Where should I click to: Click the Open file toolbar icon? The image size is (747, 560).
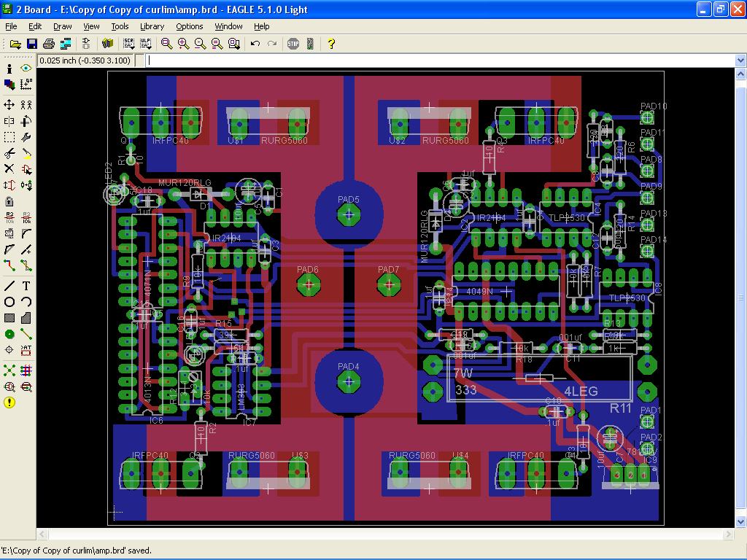point(15,44)
